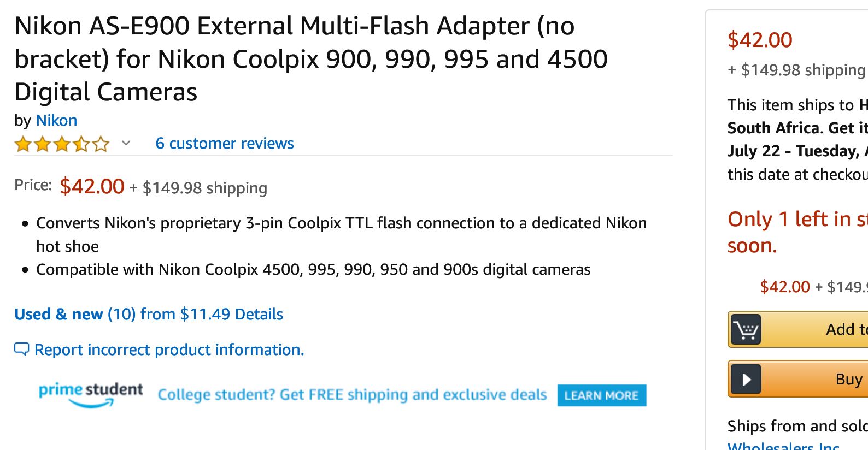868x450 pixels.
Task: Open the Wholesalers Inc seller link
Action: [x=783, y=446]
